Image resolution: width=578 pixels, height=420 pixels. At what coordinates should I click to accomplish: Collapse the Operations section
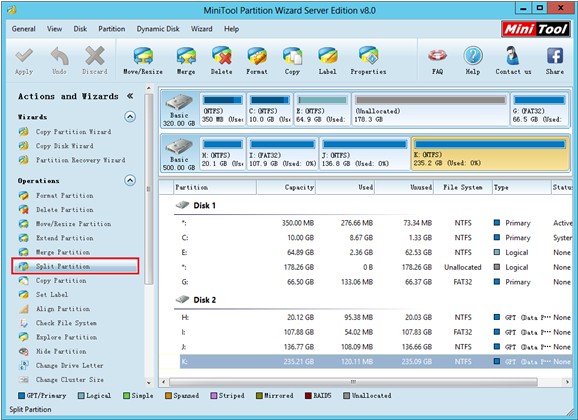[130, 180]
